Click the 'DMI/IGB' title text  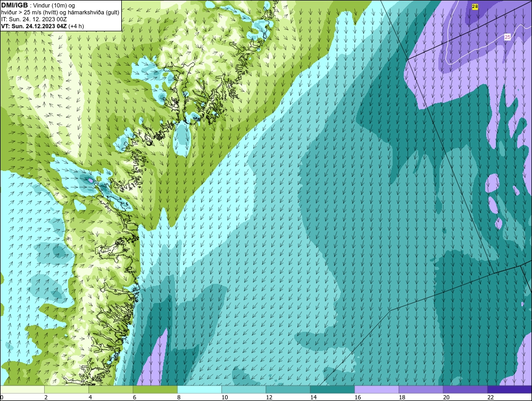pos(14,5)
